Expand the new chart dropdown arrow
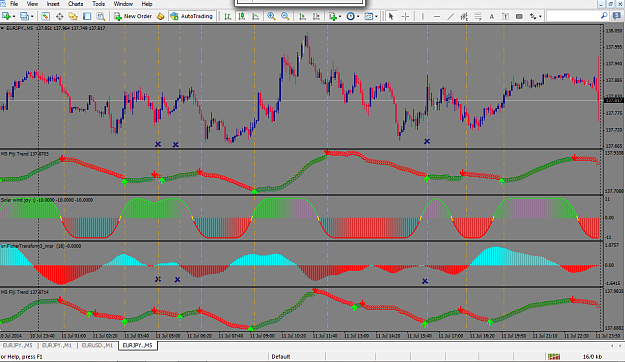The width and height of the screenshot is (625, 362). (14, 16)
